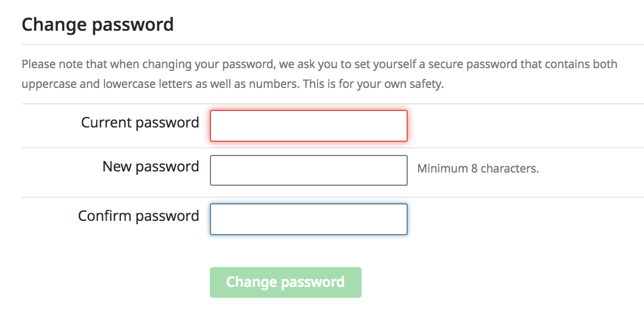
Task: Click the word 'characters' in the hint text
Action: pos(509,168)
